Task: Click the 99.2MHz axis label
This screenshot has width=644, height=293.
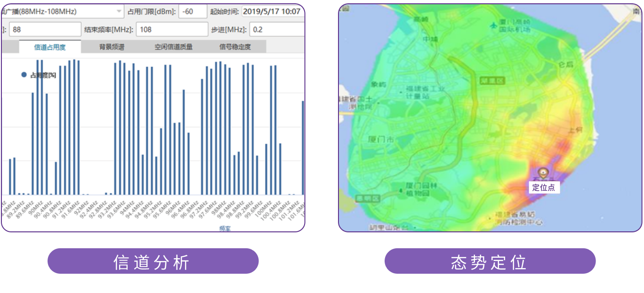Action: pyautogui.click(x=244, y=209)
